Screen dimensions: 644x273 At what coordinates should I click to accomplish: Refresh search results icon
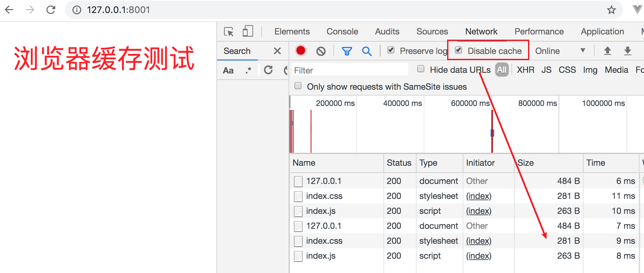click(268, 70)
